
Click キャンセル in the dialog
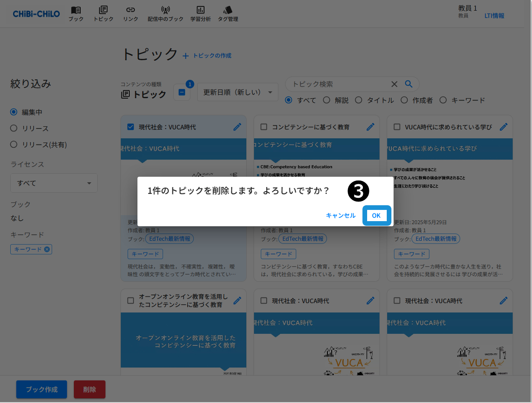point(340,216)
